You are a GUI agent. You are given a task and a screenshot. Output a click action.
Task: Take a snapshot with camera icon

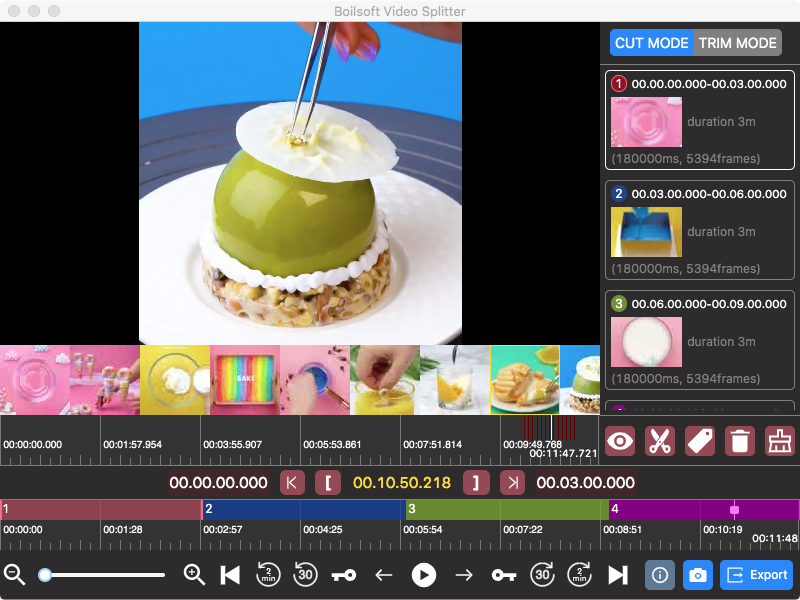(x=697, y=575)
